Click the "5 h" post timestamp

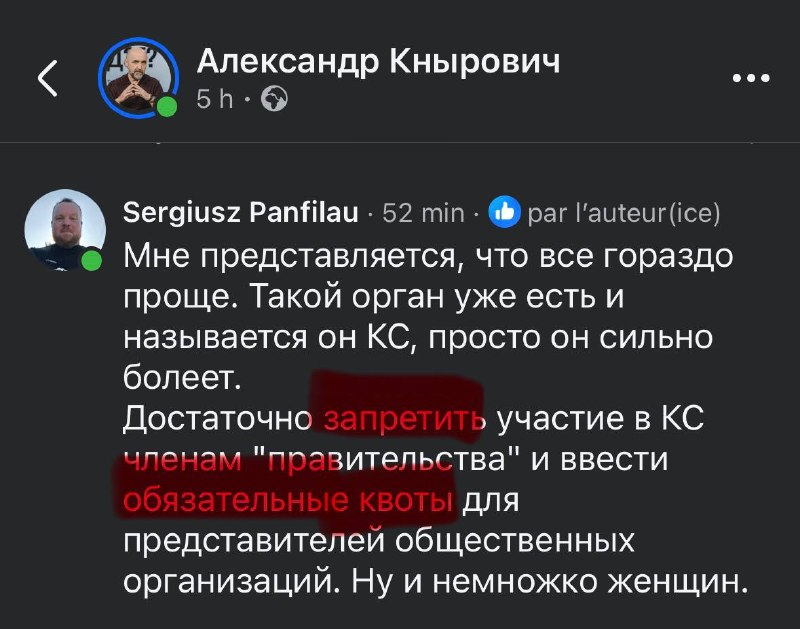click(x=215, y=99)
